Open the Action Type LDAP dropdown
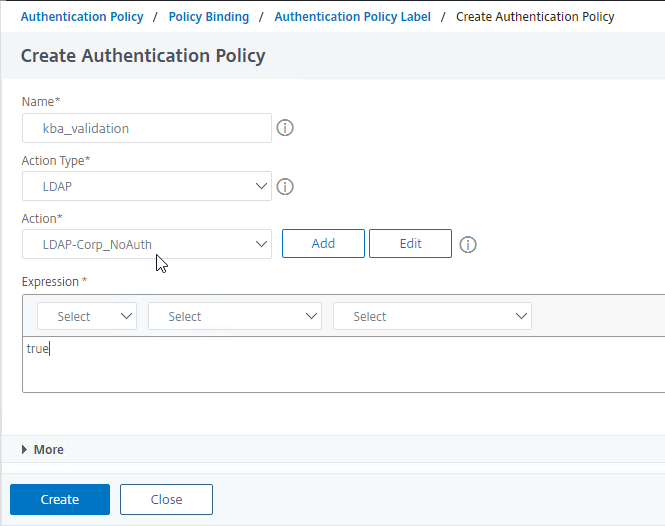This screenshot has height=526, width=665. 147,186
